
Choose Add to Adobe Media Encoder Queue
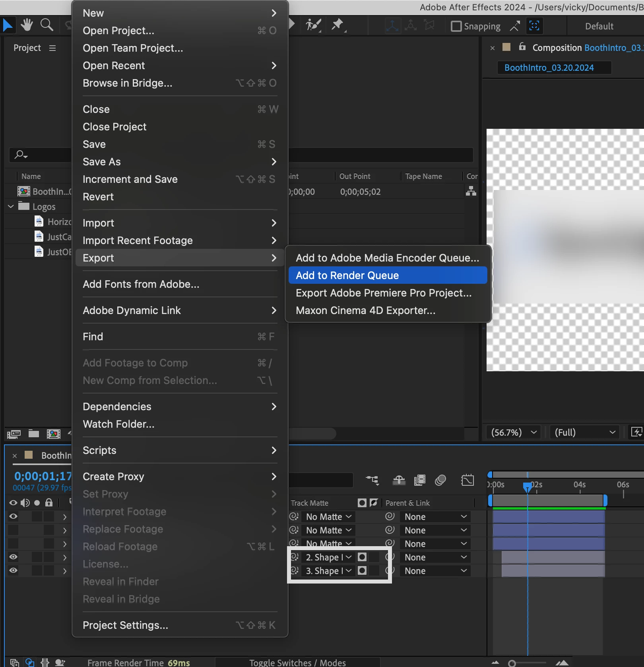(x=388, y=258)
